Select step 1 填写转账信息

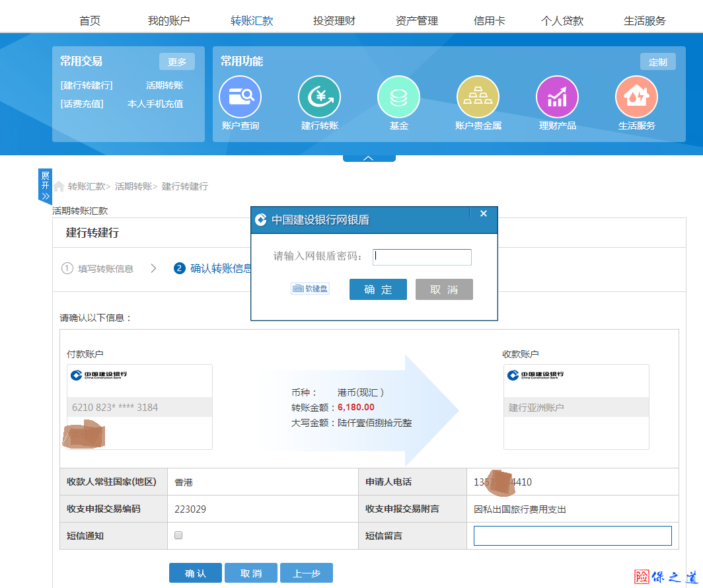pos(97,268)
